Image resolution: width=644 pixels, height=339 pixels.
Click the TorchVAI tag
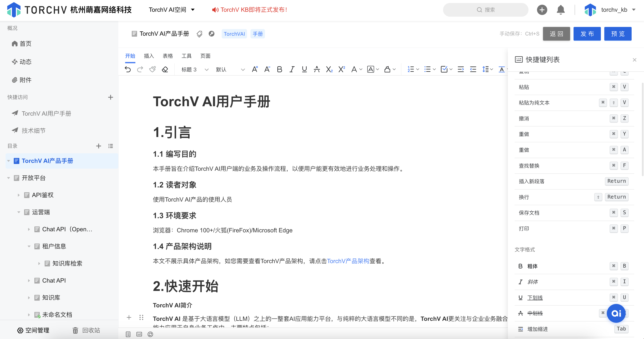tap(234, 34)
